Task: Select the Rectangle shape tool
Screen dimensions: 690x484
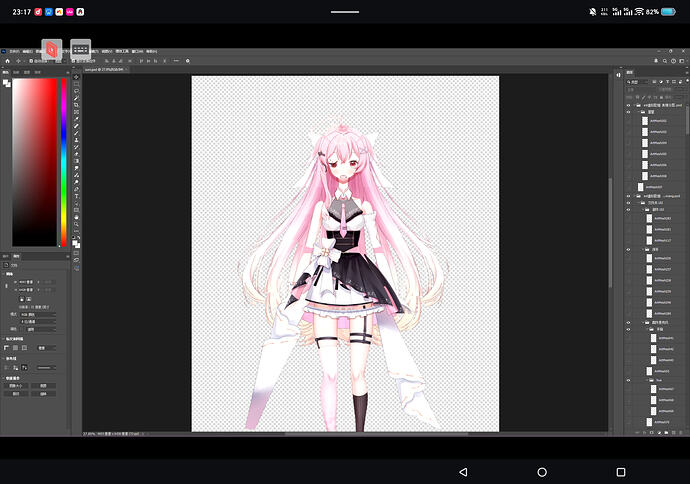Action: tap(77, 210)
